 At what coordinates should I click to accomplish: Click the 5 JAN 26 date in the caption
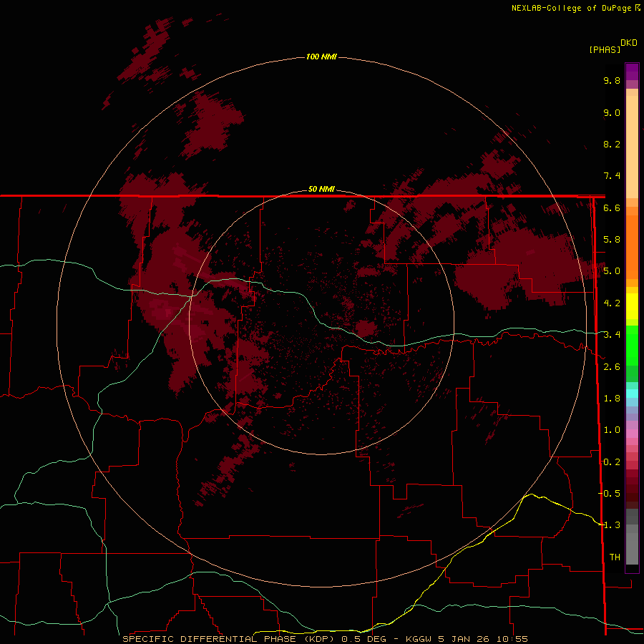pos(462,639)
